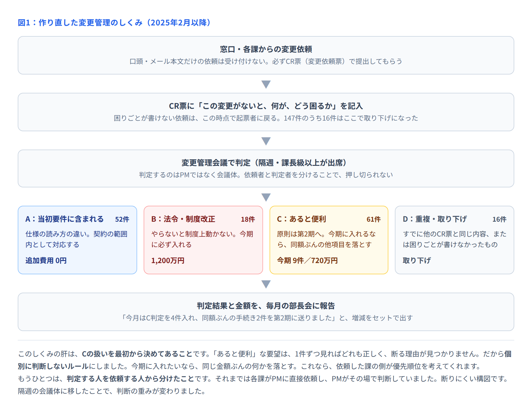This screenshot has width=532, height=415.
Task: Select the heading 判定結果と金額を、毎月の部長会に報告
Action: pyautogui.click(x=266, y=306)
